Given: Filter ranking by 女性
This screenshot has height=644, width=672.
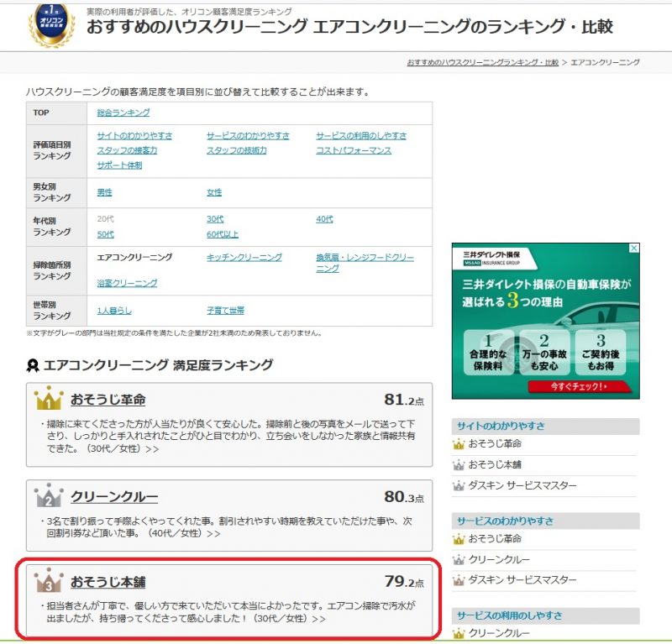Looking at the screenshot, I should 214,192.
